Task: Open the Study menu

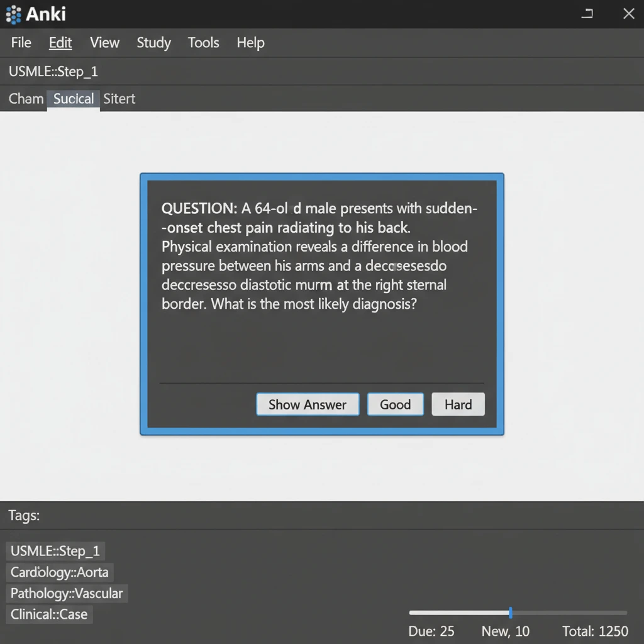Action: [153, 42]
